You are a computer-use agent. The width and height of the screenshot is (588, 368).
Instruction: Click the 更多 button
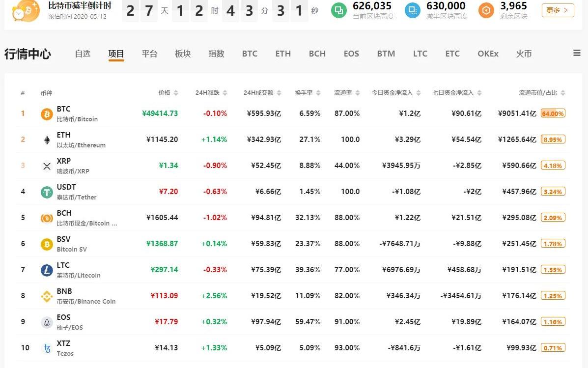558,10
